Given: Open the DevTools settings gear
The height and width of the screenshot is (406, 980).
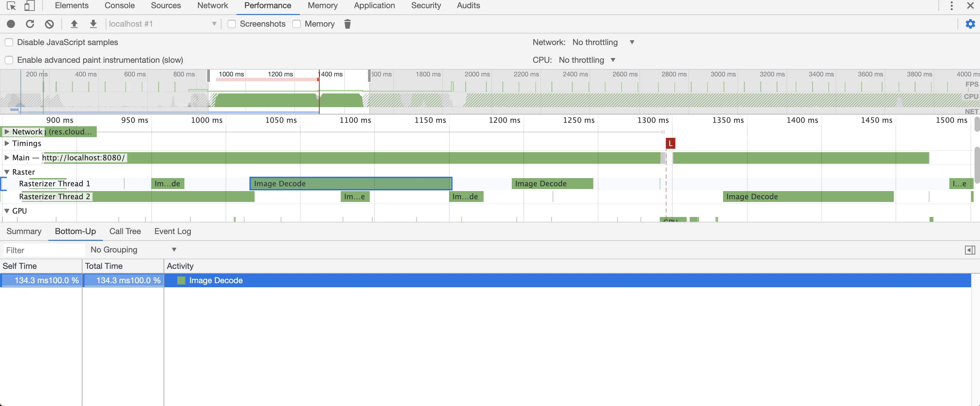Looking at the screenshot, I should (970, 24).
